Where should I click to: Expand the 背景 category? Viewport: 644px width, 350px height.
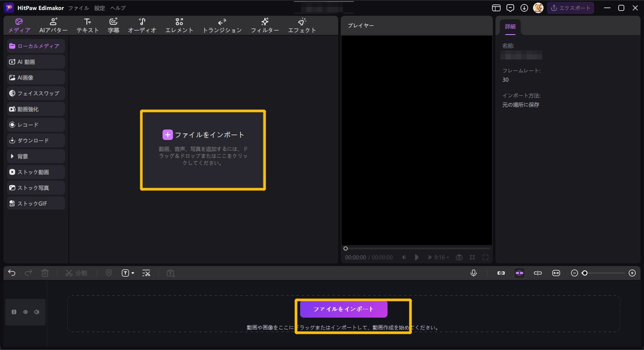tap(36, 156)
